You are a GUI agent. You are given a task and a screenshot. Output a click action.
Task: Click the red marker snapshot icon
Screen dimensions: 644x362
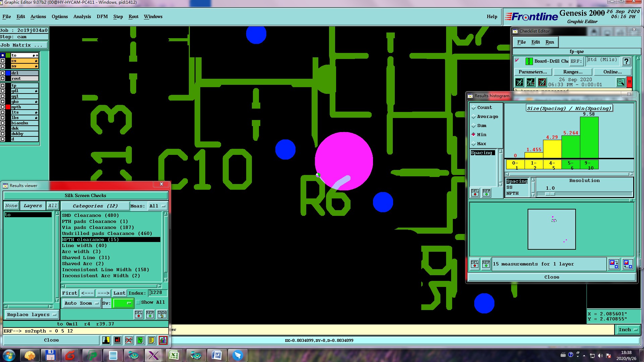point(117,340)
